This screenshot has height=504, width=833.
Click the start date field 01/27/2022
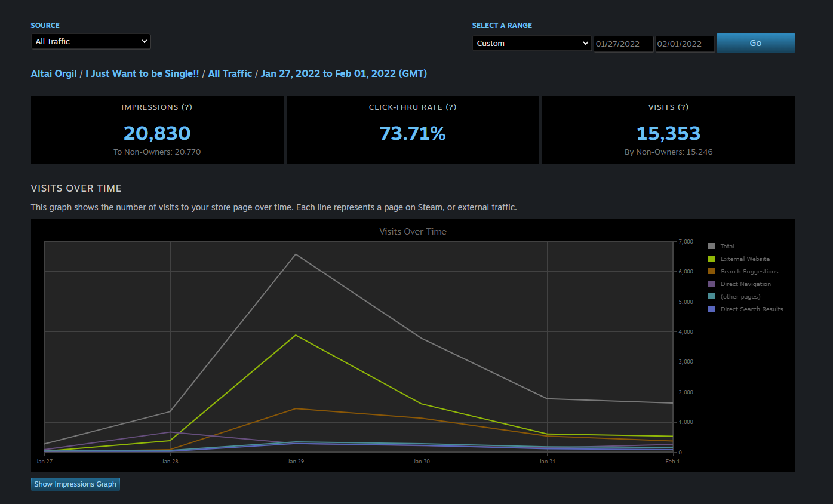pos(623,44)
